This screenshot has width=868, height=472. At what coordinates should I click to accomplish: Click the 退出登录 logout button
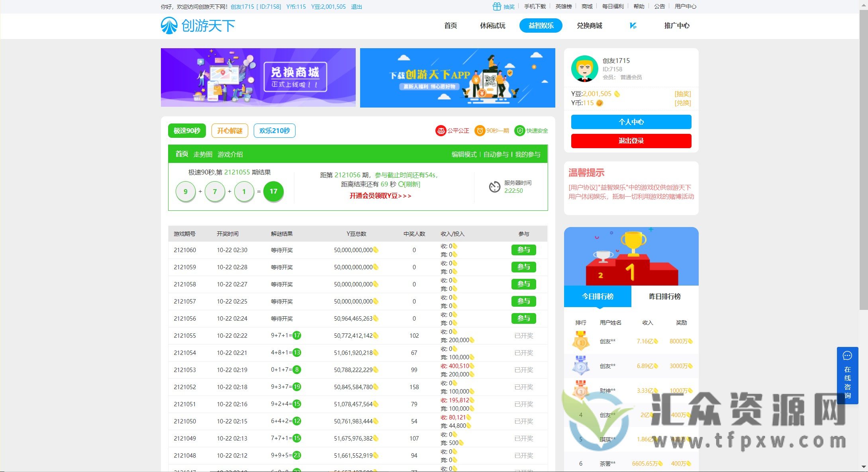(631, 141)
